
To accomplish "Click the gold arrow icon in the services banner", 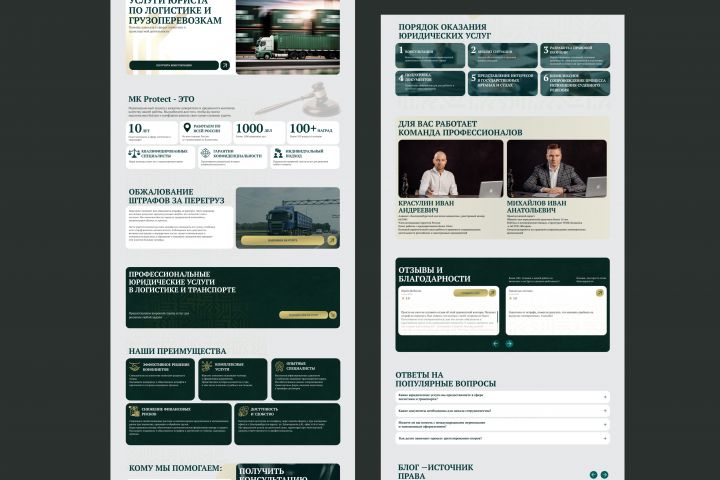I will [333, 315].
